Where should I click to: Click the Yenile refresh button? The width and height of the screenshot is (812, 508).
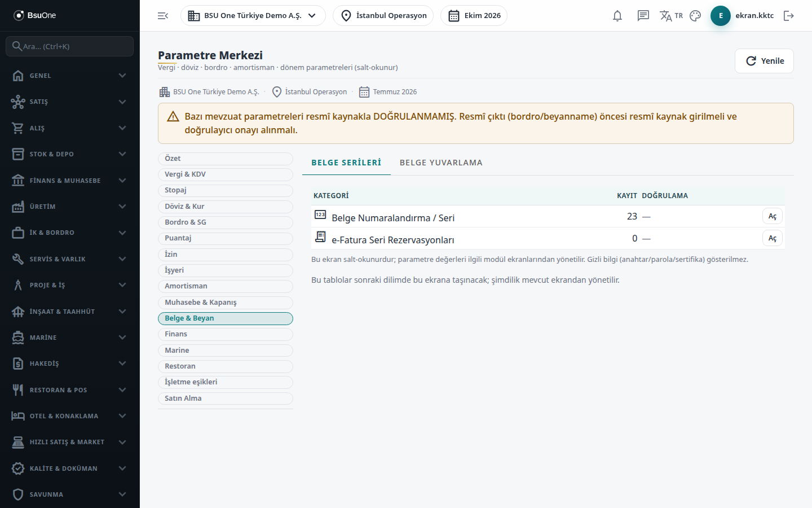764,61
